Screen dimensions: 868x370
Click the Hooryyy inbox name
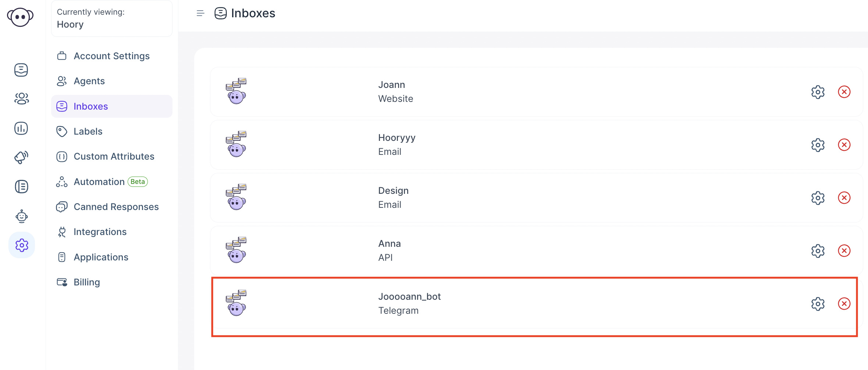(397, 138)
